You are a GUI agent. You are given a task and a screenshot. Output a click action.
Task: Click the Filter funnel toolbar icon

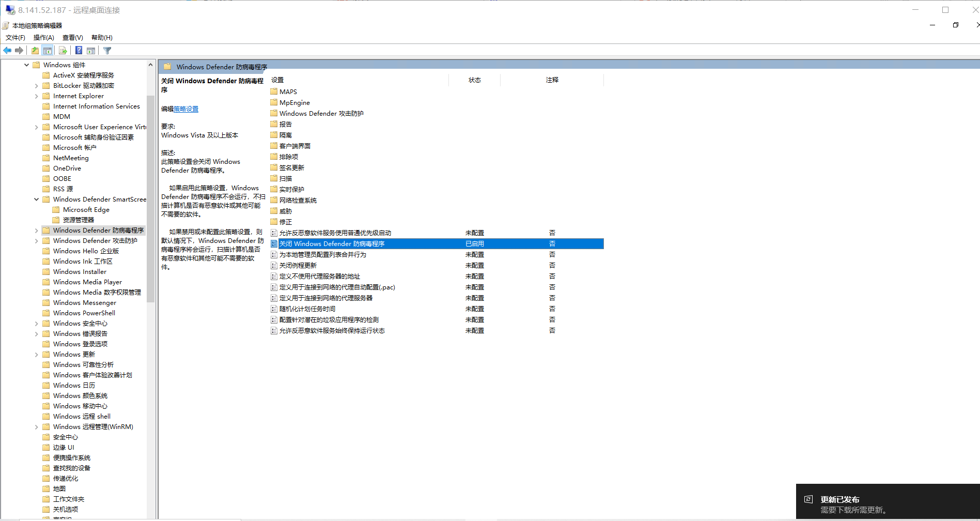tap(107, 51)
